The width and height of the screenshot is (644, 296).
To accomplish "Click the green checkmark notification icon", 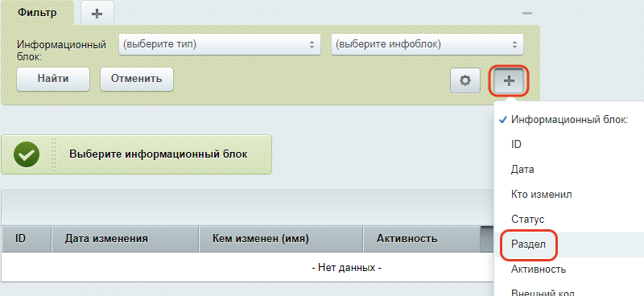I will 27,154.
